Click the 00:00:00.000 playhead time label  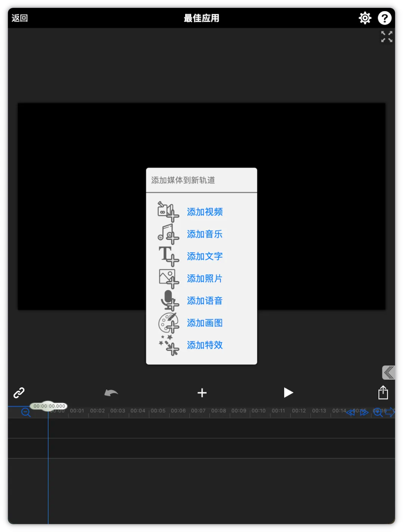point(49,406)
